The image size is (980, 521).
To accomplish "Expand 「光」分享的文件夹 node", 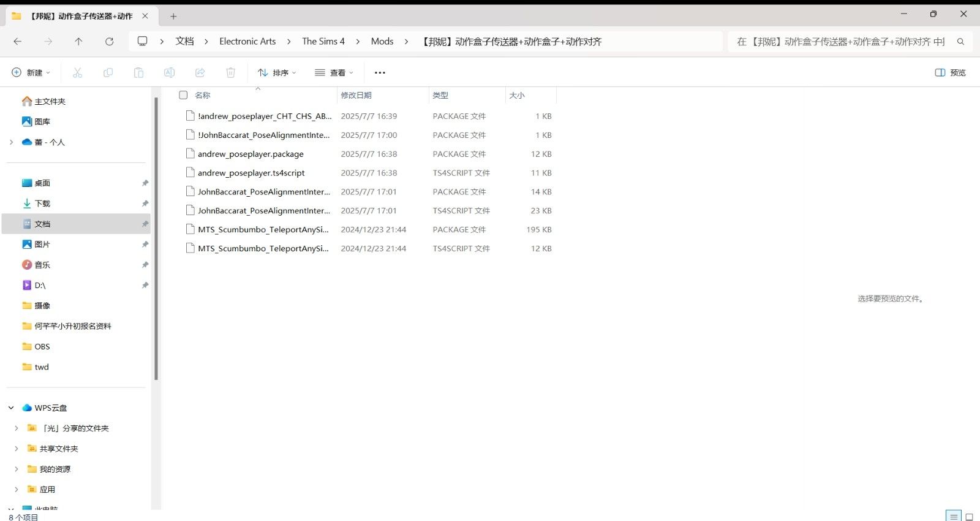I will (17, 428).
